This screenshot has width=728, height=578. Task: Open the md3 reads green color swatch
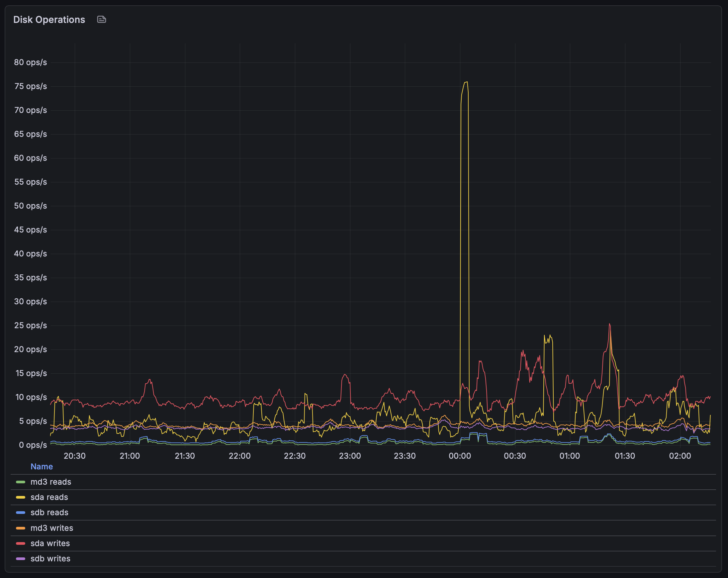click(21, 482)
